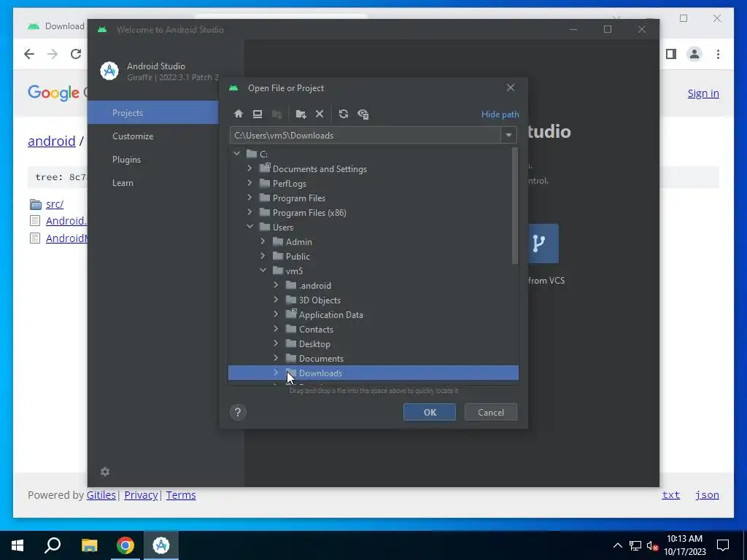Launch File Explorer from taskbar
Viewport: 747px width, 560px height.
(x=89, y=545)
